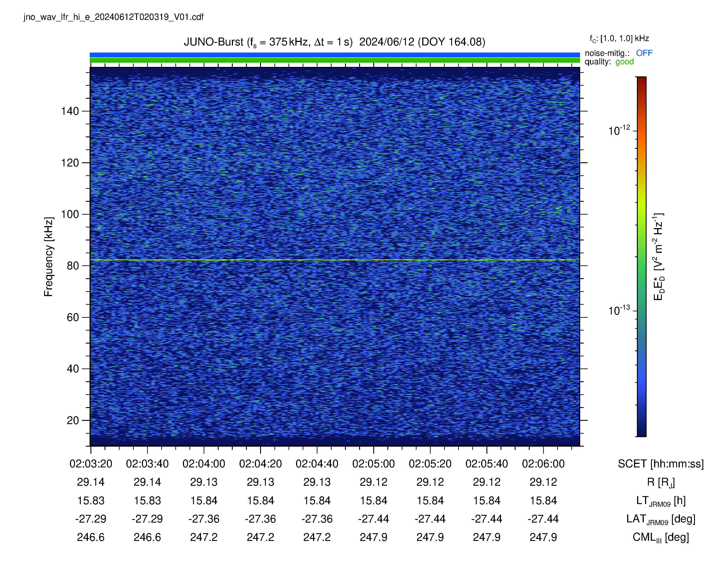728x563 pixels.
Task: Click the 80 kHz tick label
Action: [x=73, y=266]
